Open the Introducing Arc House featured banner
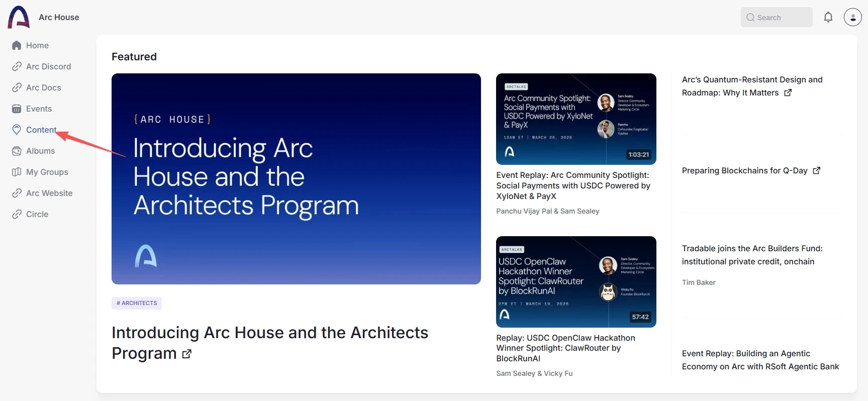Image resolution: width=868 pixels, height=401 pixels. click(x=296, y=179)
